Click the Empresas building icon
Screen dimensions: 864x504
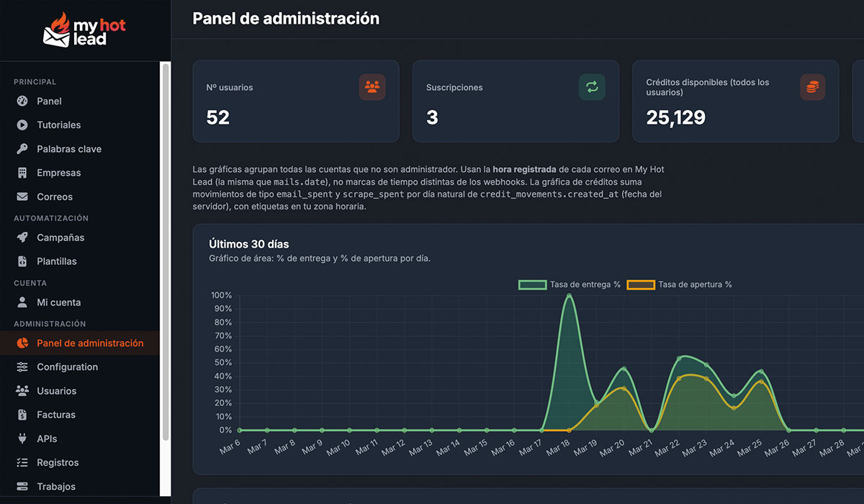(x=22, y=173)
